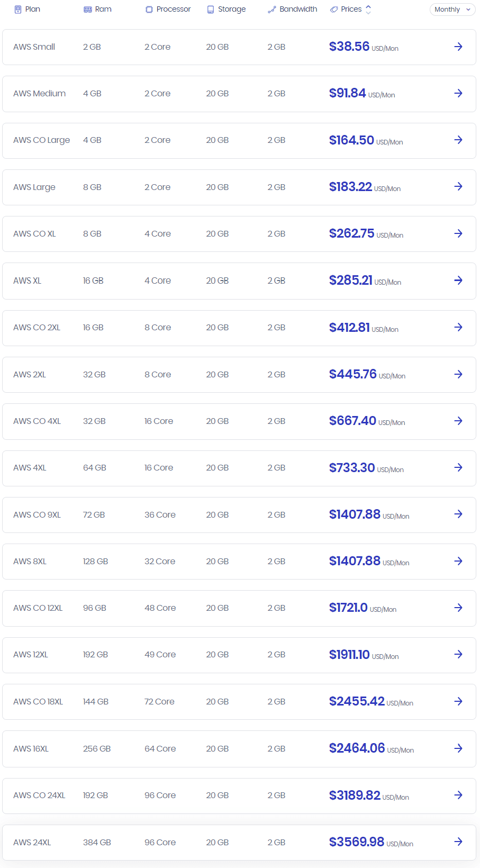Screen dimensions: 480x868
Task: Click the Bandwidth column header icon
Action: (272, 10)
